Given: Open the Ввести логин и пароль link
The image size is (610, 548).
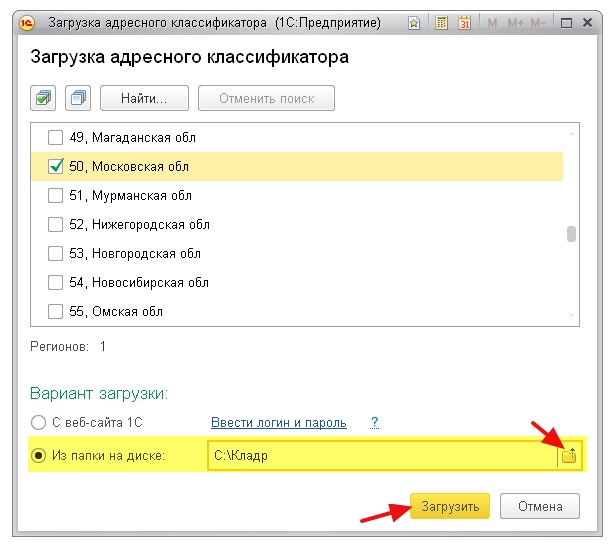Looking at the screenshot, I should point(279,422).
